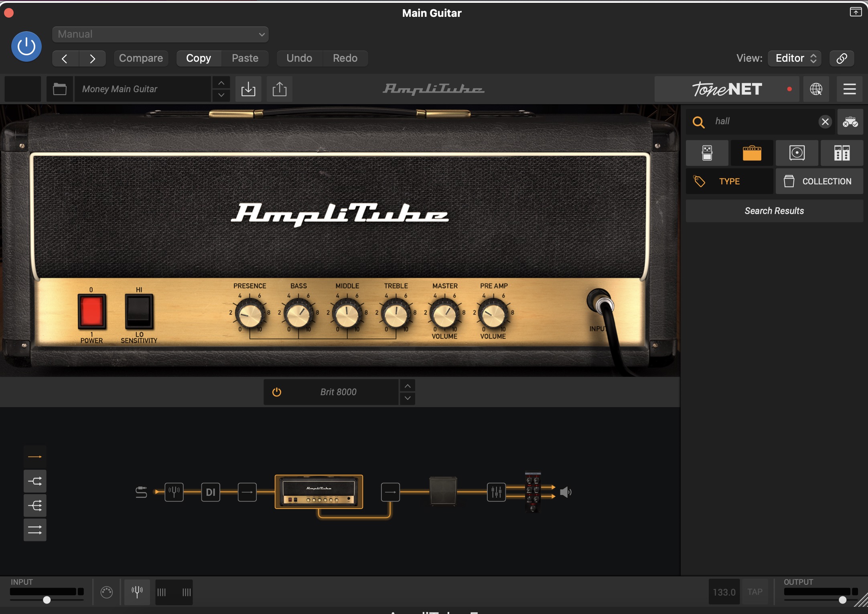The height and width of the screenshot is (614, 868).
Task: Clear the hall search text
Action: click(x=825, y=122)
